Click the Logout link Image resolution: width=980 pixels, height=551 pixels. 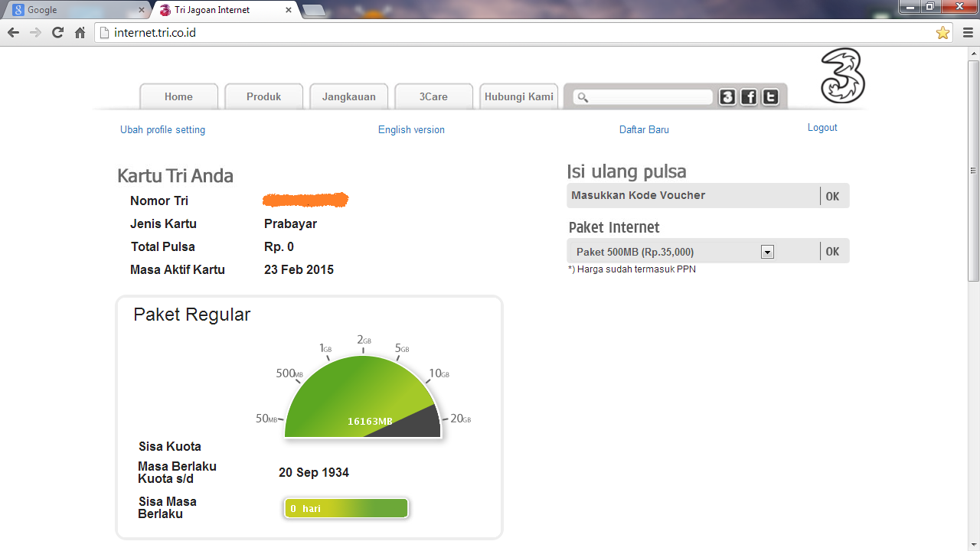[x=822, y=128]
